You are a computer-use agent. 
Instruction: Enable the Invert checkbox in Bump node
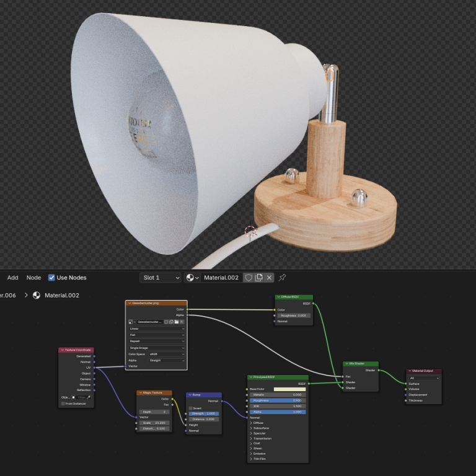pyautogui.click(x=191, y=408)
